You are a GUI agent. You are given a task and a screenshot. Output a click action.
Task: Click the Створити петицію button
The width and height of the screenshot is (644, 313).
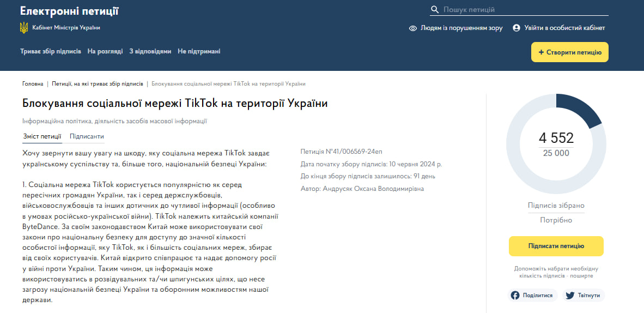(570, 52)
